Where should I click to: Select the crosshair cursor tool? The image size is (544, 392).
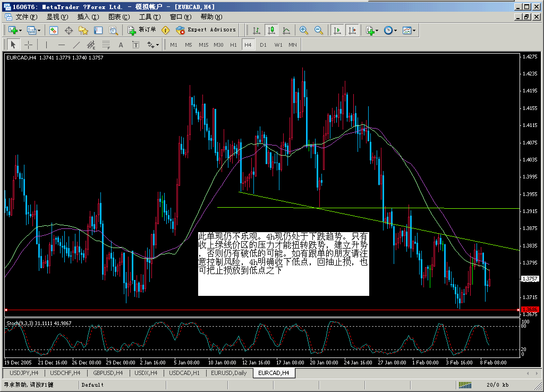[29, 45]
